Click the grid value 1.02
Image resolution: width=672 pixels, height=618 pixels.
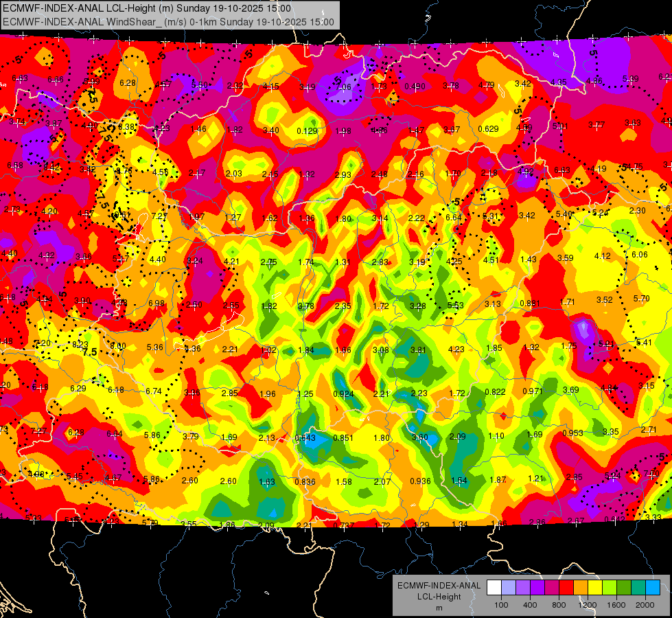pos(268,350)
